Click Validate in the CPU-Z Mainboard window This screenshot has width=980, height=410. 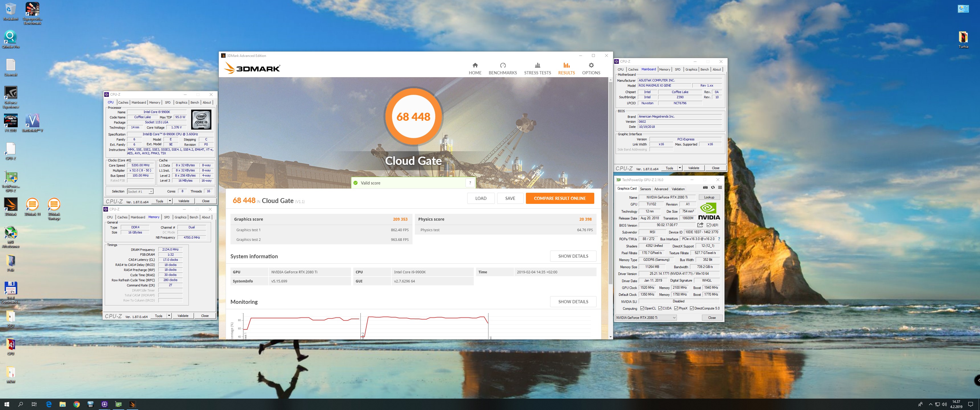coord(693,168)
